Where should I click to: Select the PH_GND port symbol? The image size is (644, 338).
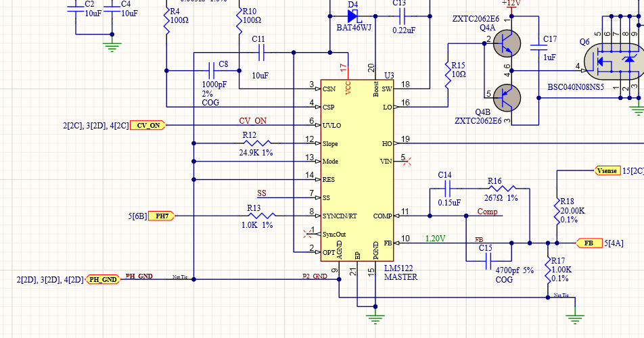pos(103,280)
